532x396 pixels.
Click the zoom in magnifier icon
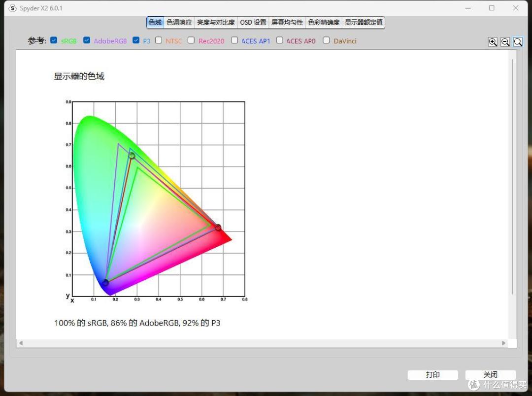(493, 42)
